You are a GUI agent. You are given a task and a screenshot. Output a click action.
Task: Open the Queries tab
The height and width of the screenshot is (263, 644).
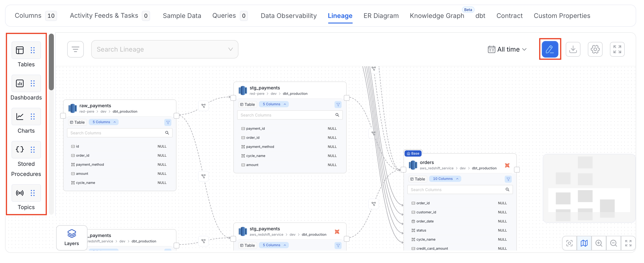click(230, 15)
